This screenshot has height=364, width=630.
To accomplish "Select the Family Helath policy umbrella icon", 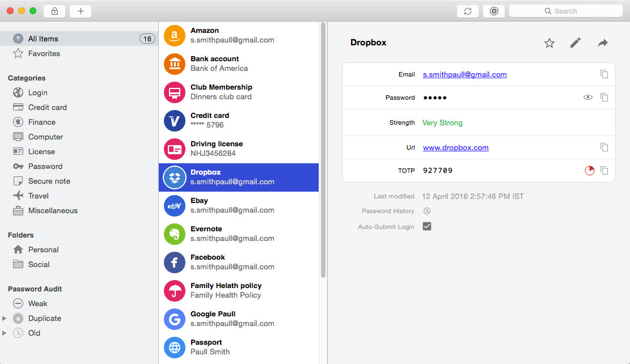I will (x=175, y=291).
